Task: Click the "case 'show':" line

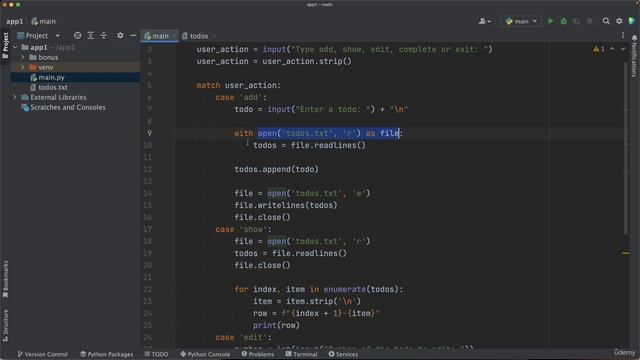Action: click(x=243, y=229)
